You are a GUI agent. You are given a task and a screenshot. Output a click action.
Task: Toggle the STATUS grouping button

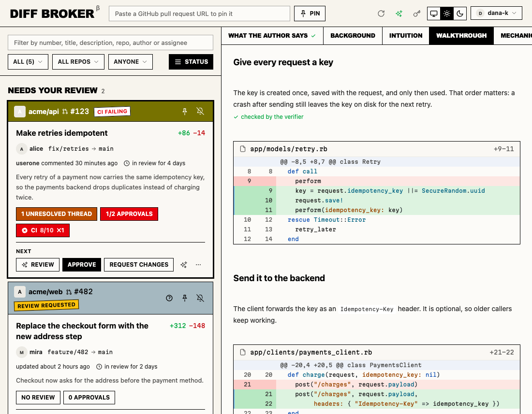click(191, 62)
